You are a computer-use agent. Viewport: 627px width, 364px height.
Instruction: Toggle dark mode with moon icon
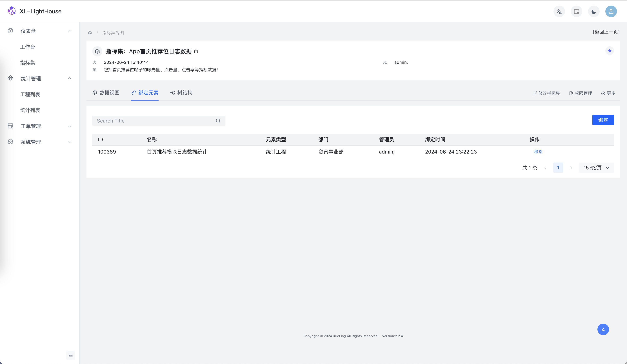594,12
